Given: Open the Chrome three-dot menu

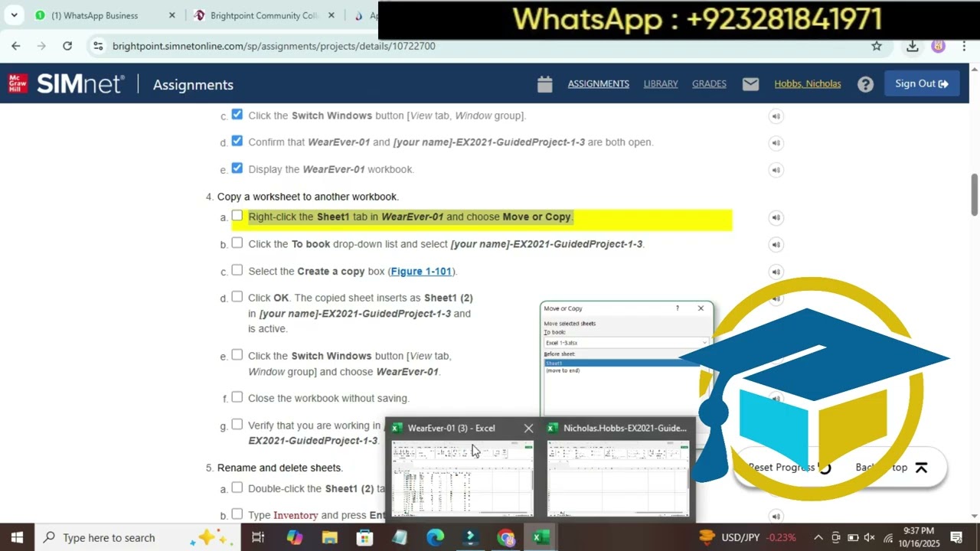Looking at the screenshot, I should click(x=964, y=46).
